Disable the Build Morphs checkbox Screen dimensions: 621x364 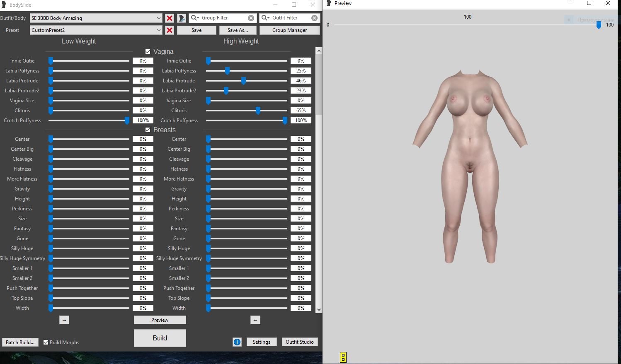click(46, 342)
